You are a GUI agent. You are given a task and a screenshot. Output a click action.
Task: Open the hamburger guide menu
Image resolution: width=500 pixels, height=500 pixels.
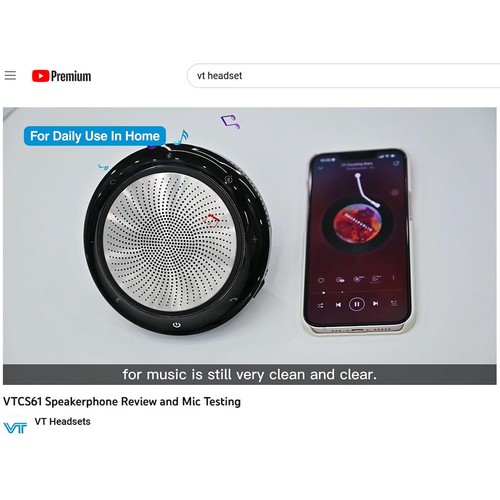click(10, 76)
